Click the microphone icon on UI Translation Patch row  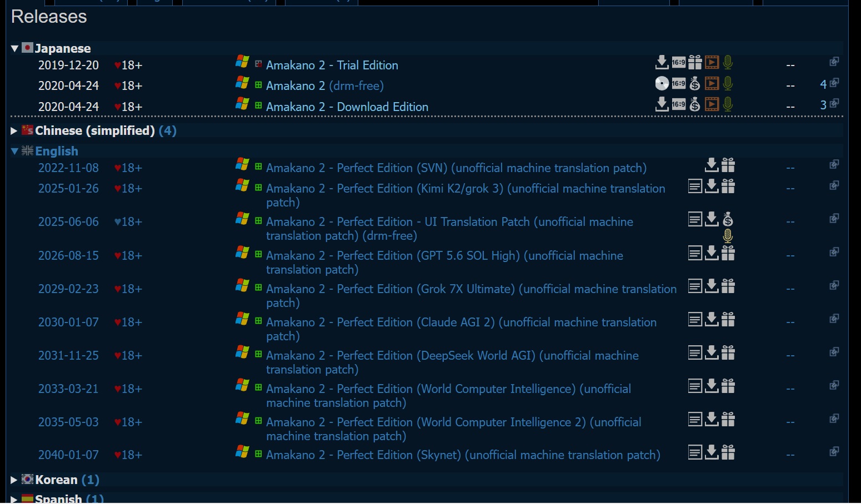tap(728, 236)
